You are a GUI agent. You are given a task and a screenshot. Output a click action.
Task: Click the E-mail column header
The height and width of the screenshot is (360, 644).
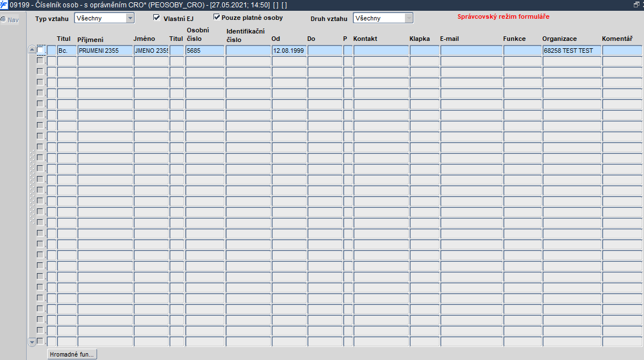449,39
